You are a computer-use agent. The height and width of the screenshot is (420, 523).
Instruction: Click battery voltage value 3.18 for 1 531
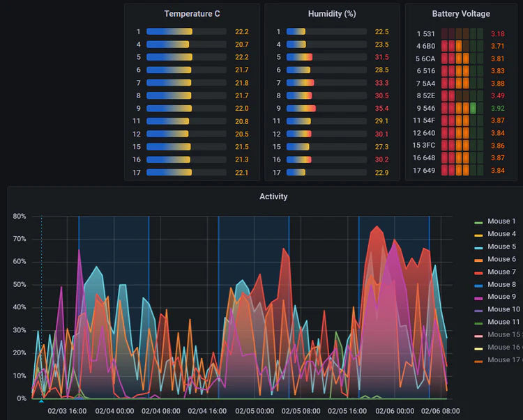(497, 33)
